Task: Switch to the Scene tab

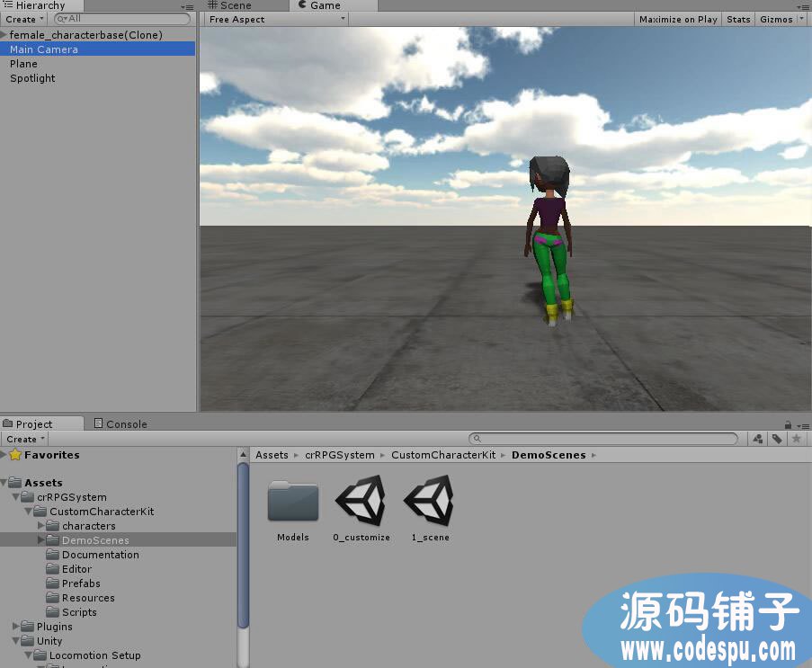Action: (x=229, y=5)
